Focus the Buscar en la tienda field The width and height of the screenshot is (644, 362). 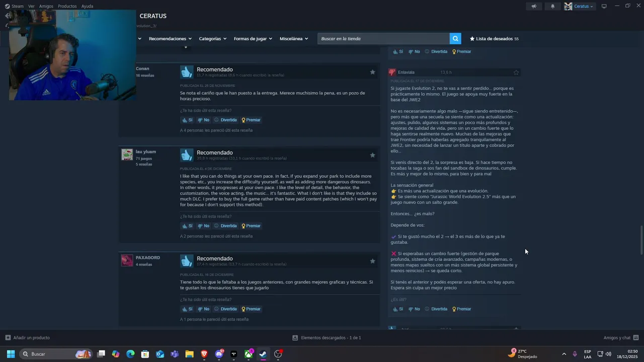(383, 39)
